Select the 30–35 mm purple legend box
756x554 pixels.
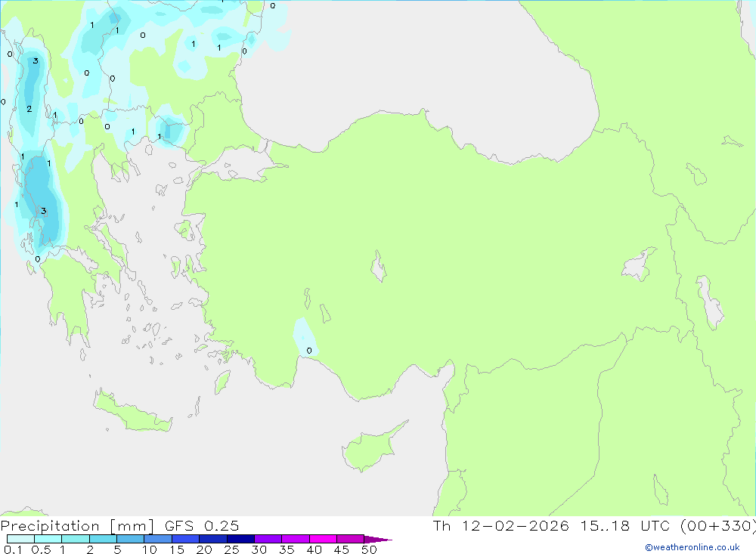268,539
